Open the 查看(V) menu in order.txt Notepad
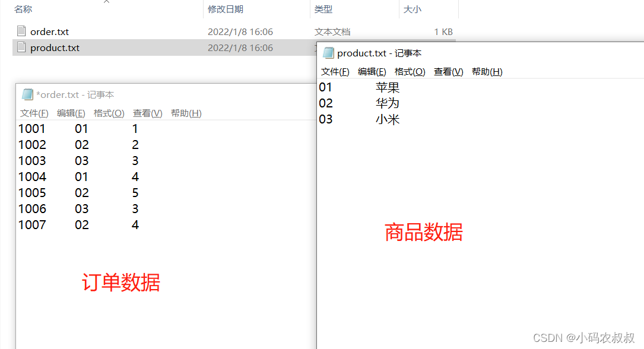The height and width of the screenshot is (349, 644). click(x=147, y=113)
